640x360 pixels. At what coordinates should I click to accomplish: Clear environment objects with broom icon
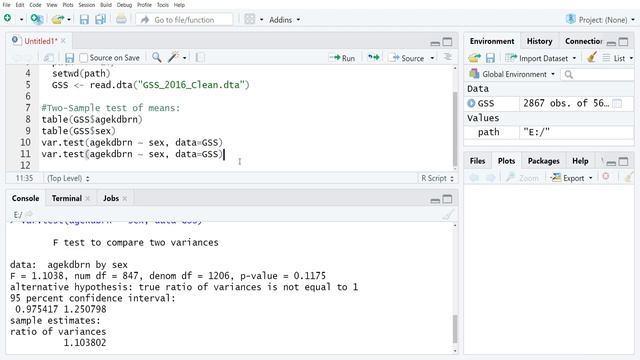click(x=592, y=58)
